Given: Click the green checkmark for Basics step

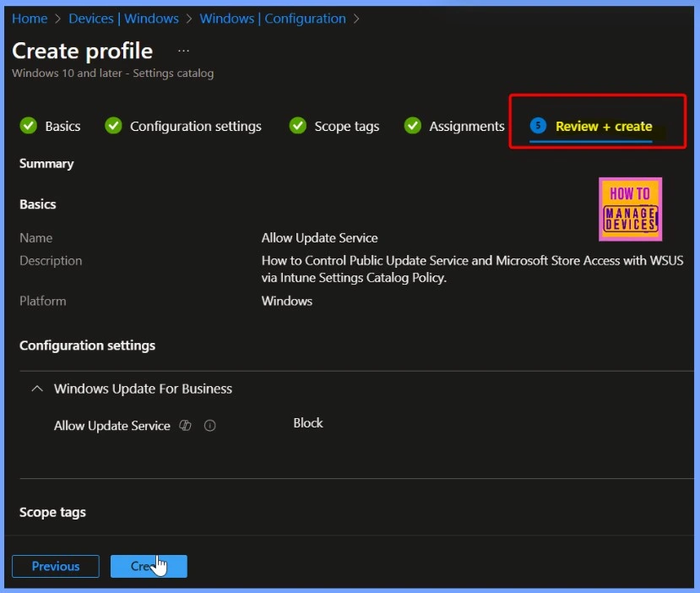Looking at the screenshot, I should tap(29, 126).
